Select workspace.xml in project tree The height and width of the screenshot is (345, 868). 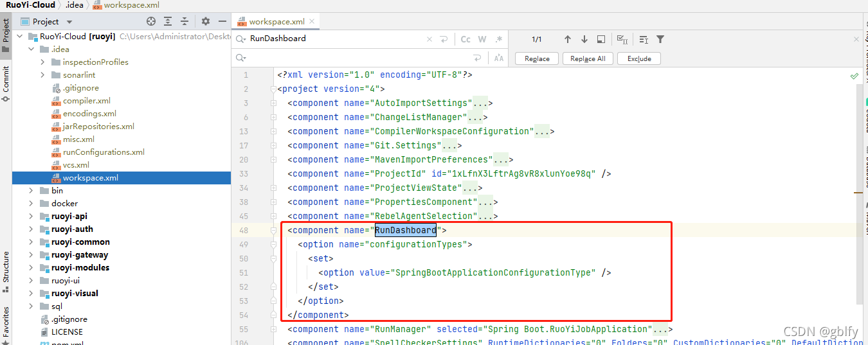[x=121, y=178]
